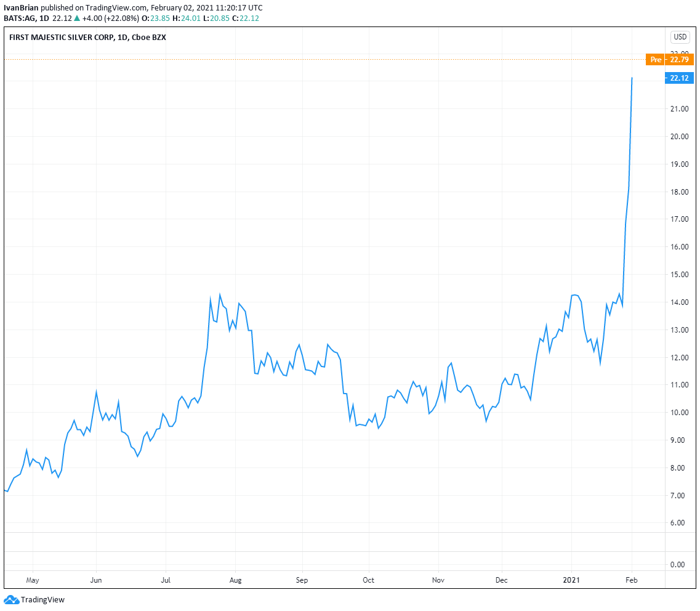Click the February 02, 2021 publish timestamp
The width and height of the screenshot is (700, 611).
(207, 7)
